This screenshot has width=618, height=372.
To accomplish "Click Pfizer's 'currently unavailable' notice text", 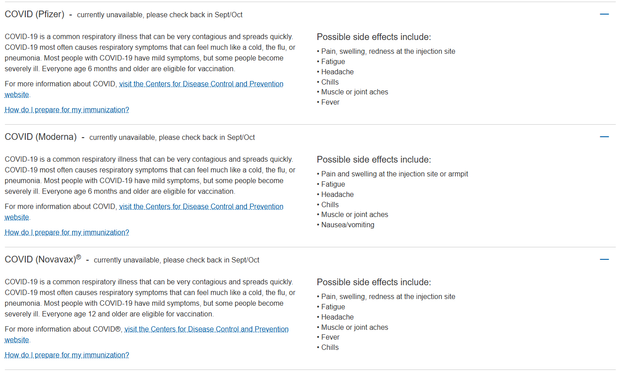I will [160, 15].
